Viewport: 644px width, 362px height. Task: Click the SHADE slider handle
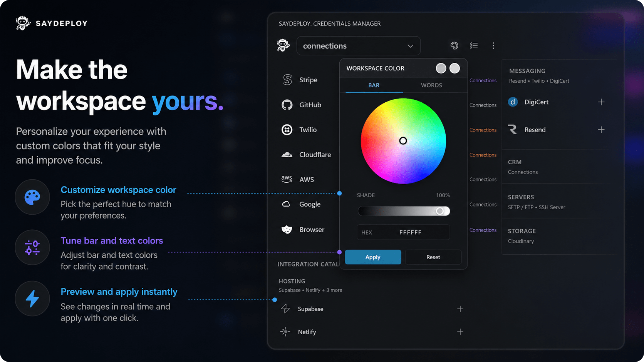pyautogui.click(x=440, y=211)
